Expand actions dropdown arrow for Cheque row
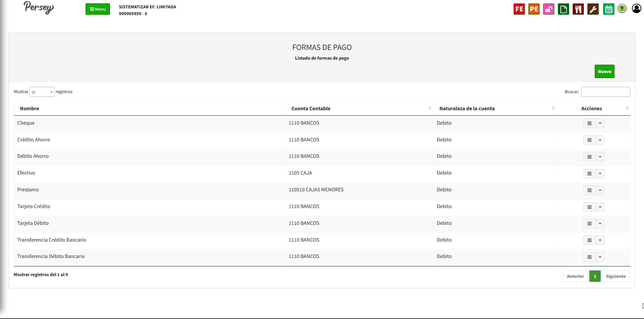Screen dimensions: 644x319 click(600, 123)
